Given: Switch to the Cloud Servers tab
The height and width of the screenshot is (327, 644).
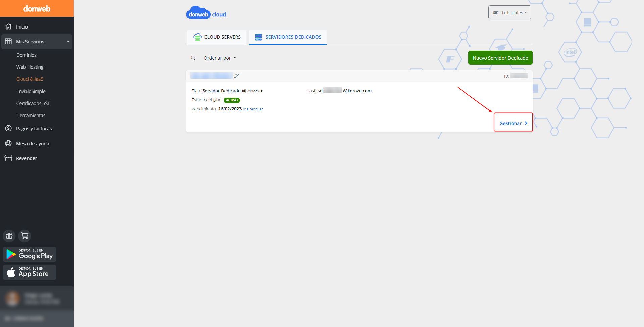Looking at the screenshot, I should click(217, 37).
